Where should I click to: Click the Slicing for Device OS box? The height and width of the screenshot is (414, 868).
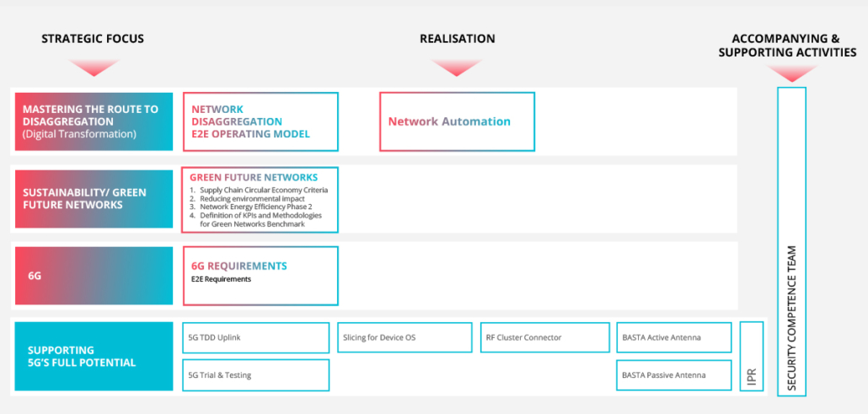coord(405,337)
